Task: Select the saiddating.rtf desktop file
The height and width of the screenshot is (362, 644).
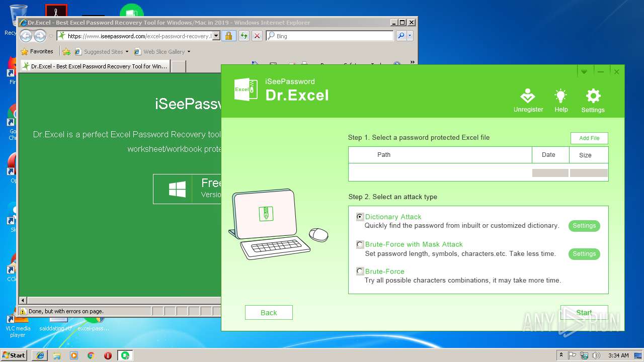Action: [55, 324]
